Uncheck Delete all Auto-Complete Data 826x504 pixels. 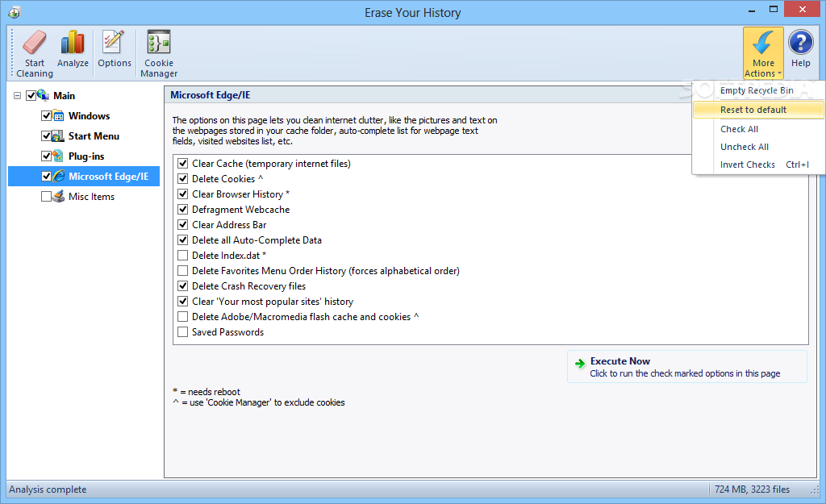(183, 240)
